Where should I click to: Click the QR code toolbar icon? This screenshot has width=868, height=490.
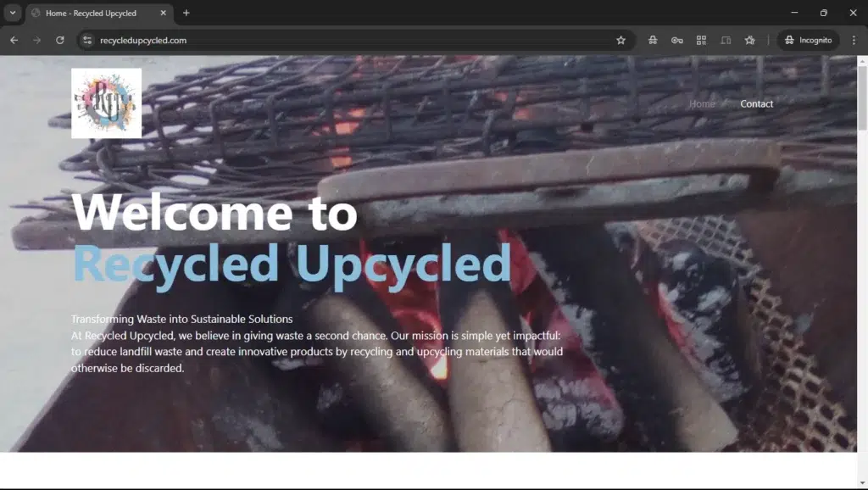[701, 40]
